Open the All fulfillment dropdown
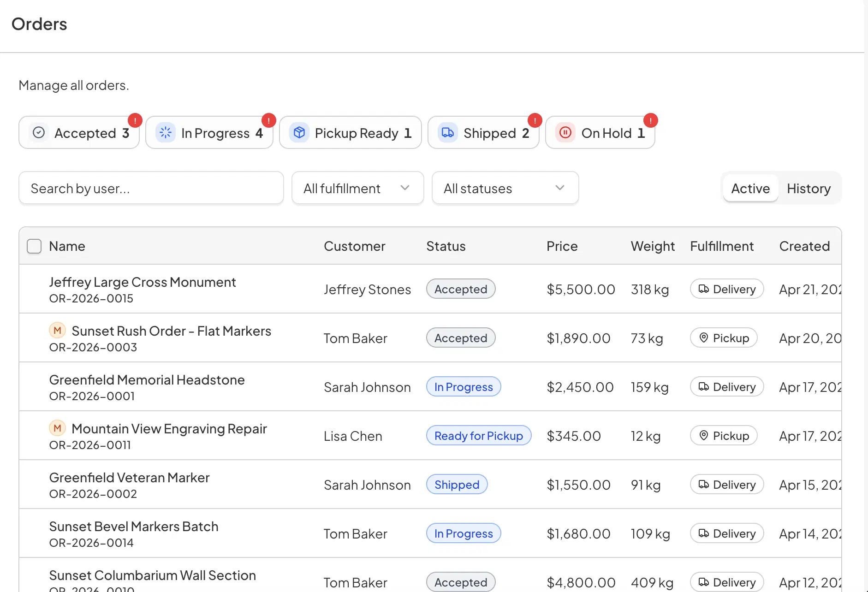The height and width of the screenshot is (592, 868). [x=357, y=188]
